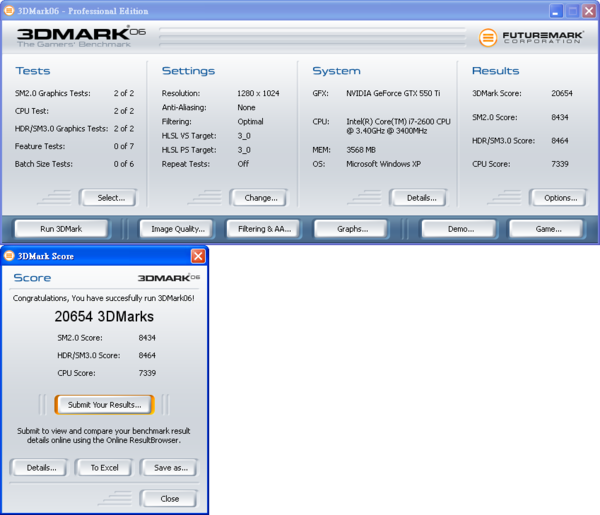Click the Score heading in dialog

[x=32, y=277]
